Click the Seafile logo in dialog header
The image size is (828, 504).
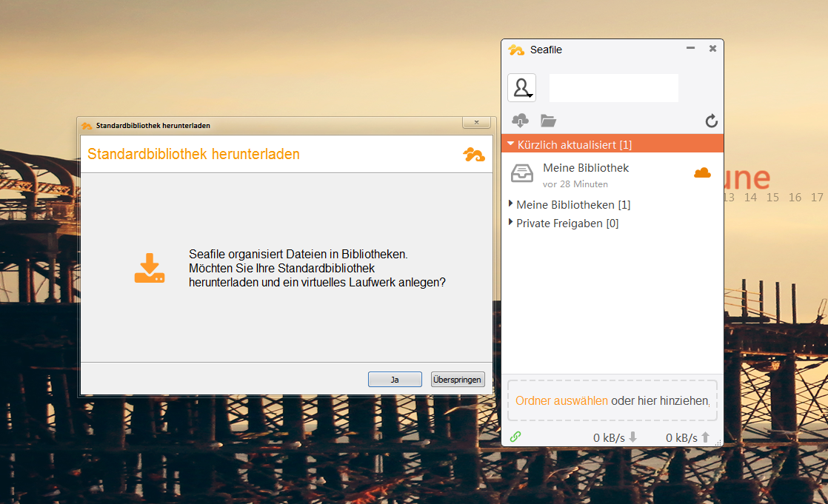tap(474, 154)
